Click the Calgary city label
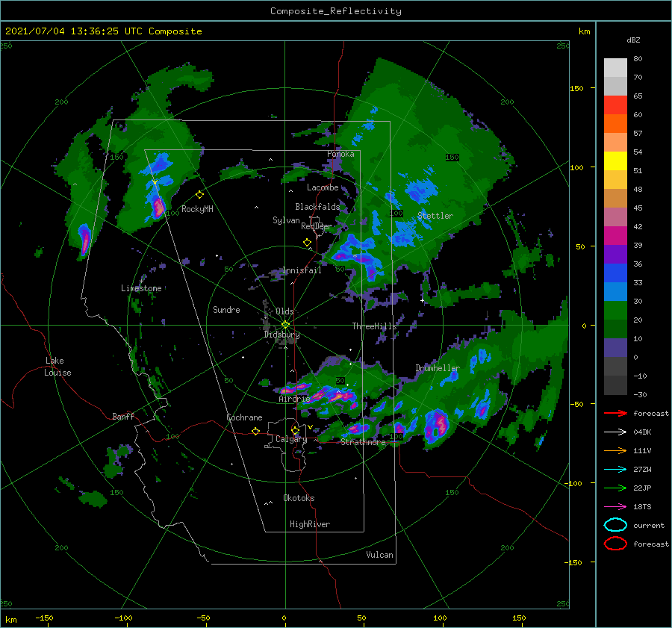 click(291, 439)
